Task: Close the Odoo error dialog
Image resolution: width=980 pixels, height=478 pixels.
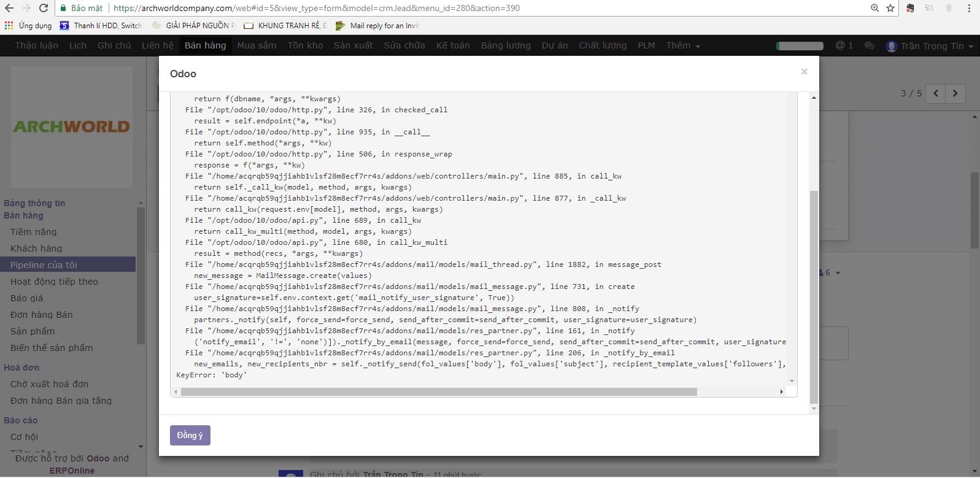Action: 804,72
